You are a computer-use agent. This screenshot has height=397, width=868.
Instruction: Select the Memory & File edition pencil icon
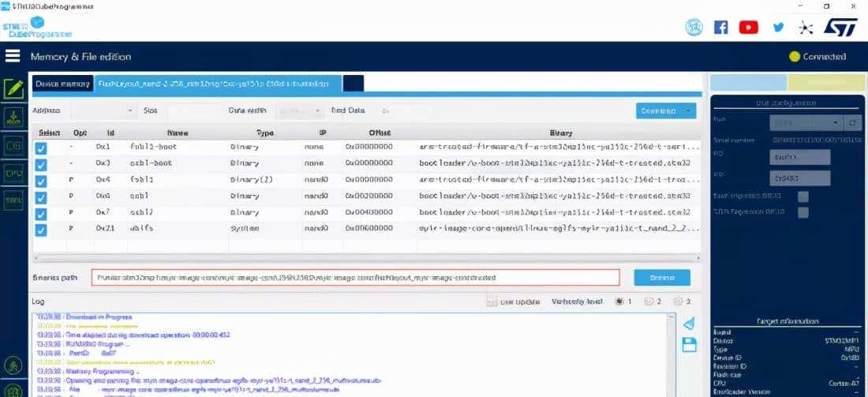point(13,89)
